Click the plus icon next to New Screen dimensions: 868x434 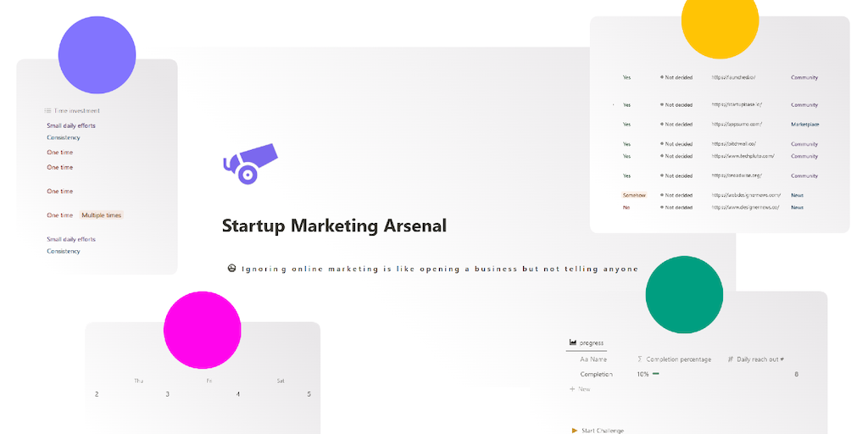[572, 388]
